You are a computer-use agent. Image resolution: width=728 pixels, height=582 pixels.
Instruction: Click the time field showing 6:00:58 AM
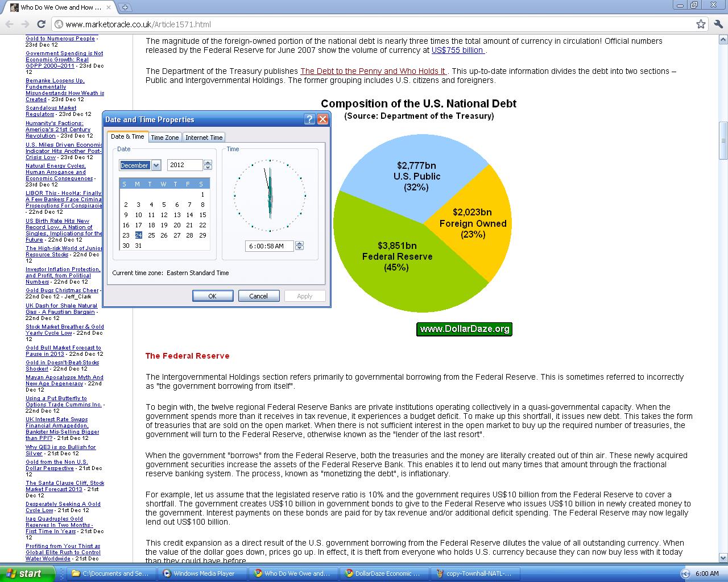(270, 246)
